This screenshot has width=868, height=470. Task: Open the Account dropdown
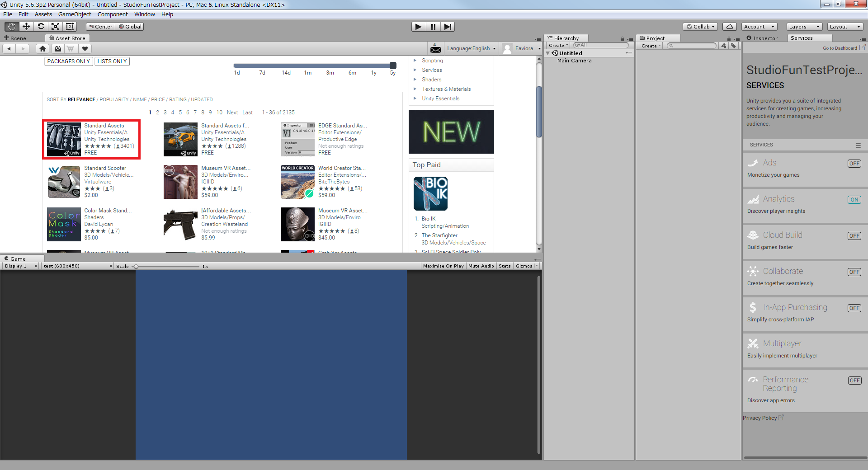[759, 27]
